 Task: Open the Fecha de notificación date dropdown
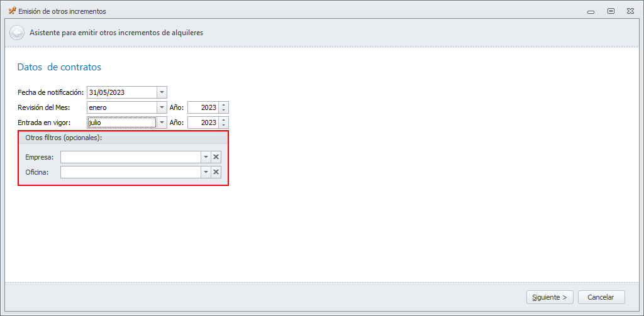(x=162, y=92)
